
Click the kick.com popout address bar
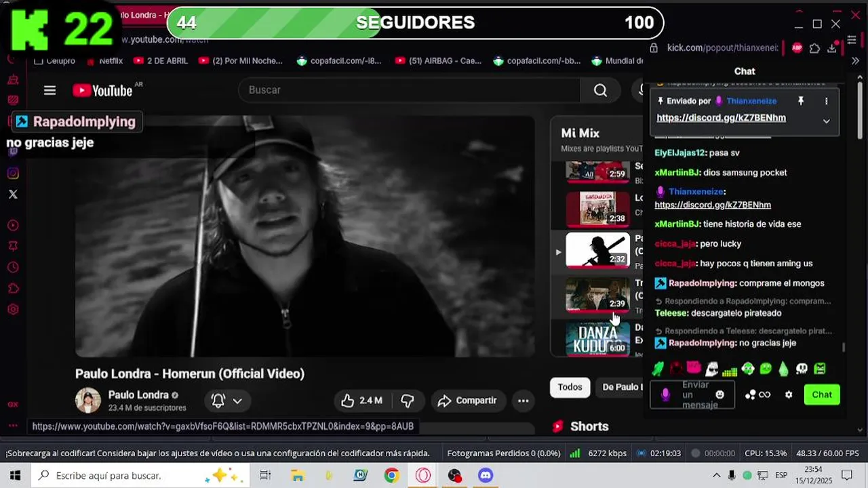[x=722, y=48]
